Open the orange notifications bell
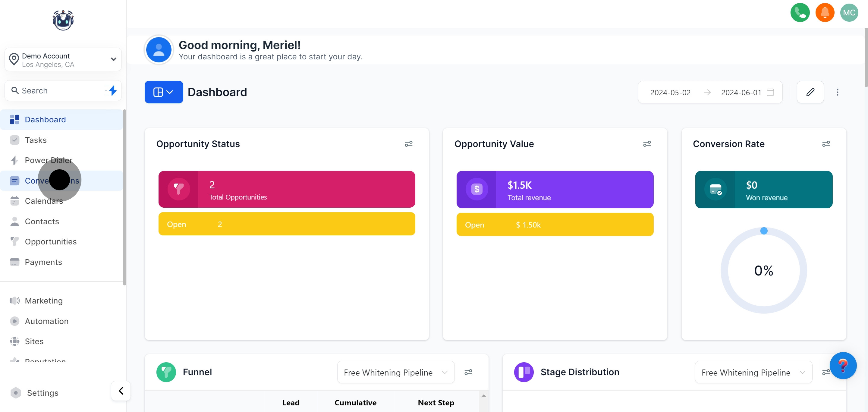This screenshot has width=868, height=412. tap(825, 13)
